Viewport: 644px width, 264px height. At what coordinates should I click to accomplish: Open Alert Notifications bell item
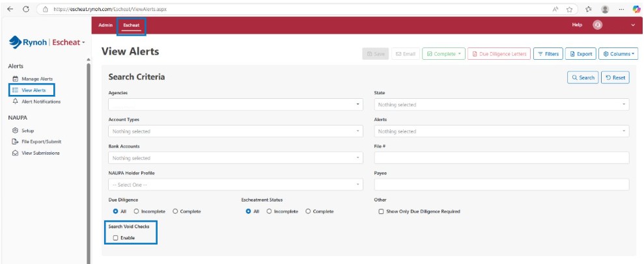(x=40, y=101)
